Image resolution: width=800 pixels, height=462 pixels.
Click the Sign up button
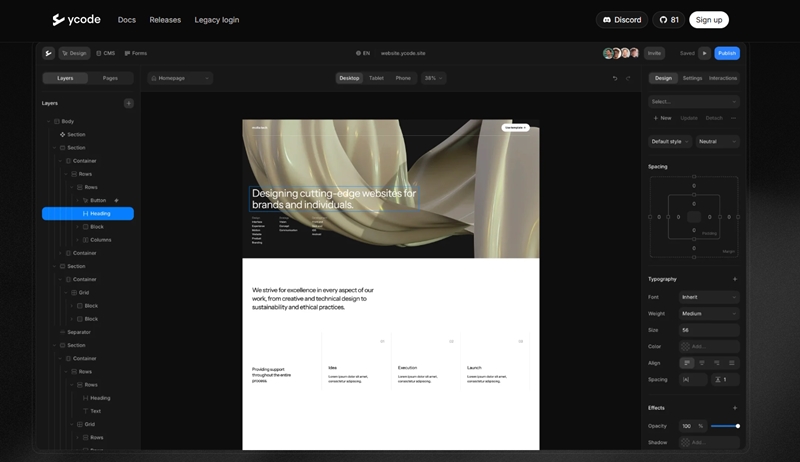tap(709, 20)
